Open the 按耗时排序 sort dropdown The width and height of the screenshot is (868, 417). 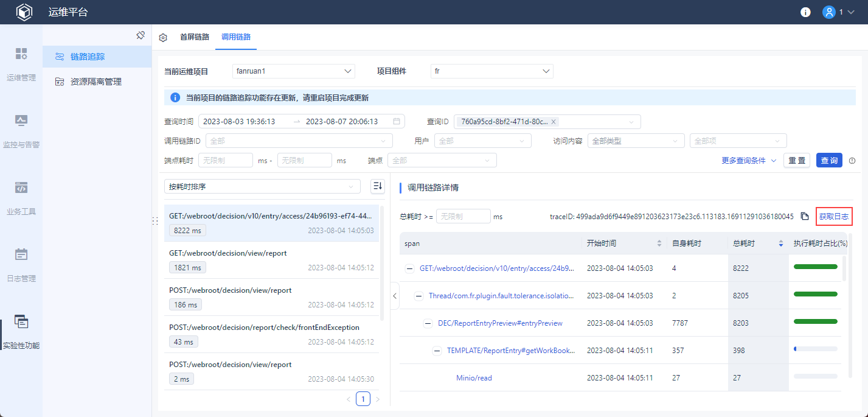coord(262,186)
